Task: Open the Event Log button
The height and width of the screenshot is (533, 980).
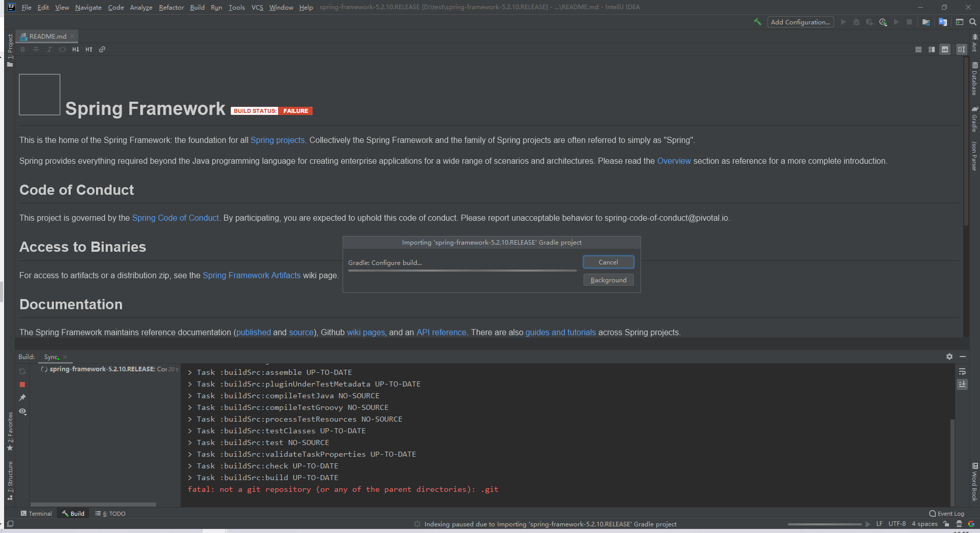Action: (946, 514)
